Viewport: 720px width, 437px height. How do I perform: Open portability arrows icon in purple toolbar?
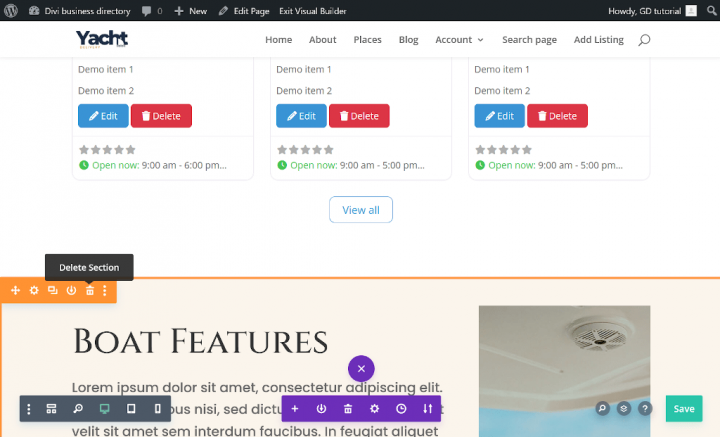point(428,409)
